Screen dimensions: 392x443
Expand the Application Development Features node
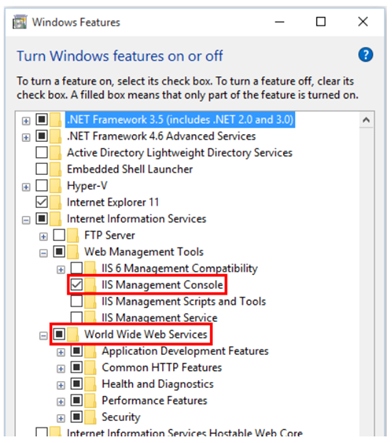pyautogui.click(x=61, y=352)
